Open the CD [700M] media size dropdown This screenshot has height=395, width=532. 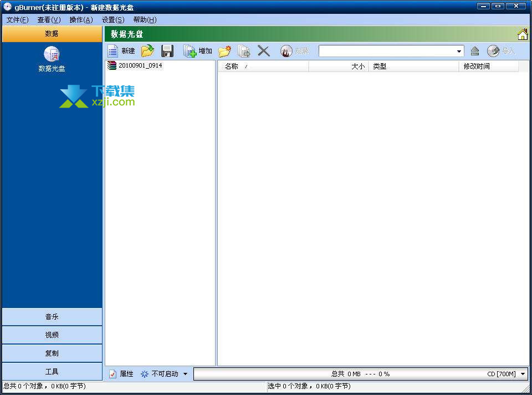(523, 374)
